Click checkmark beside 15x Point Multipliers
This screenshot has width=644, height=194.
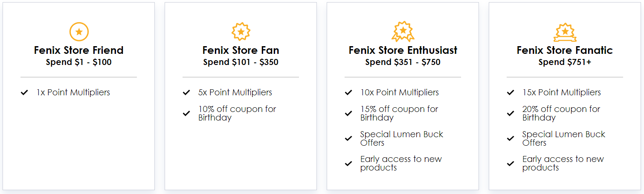point(511,93)
